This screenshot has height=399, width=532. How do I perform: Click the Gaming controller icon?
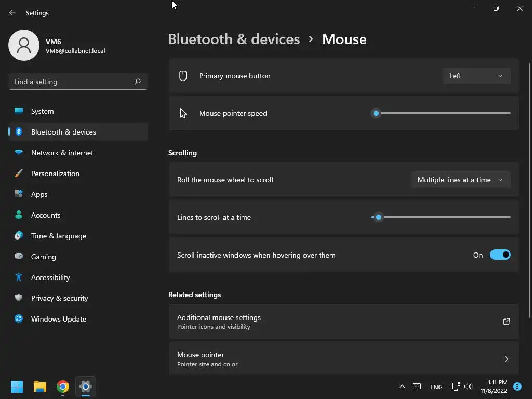[19, 257]
